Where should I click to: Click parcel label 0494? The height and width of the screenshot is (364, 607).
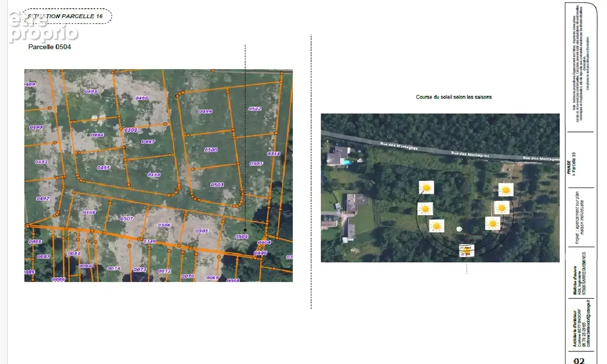(x=97, y=135)
